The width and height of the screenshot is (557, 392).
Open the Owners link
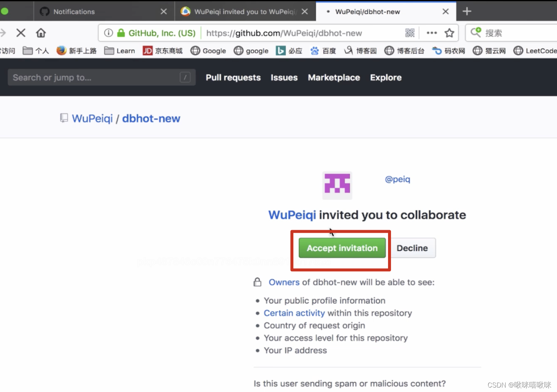click(x=284, y=282)
